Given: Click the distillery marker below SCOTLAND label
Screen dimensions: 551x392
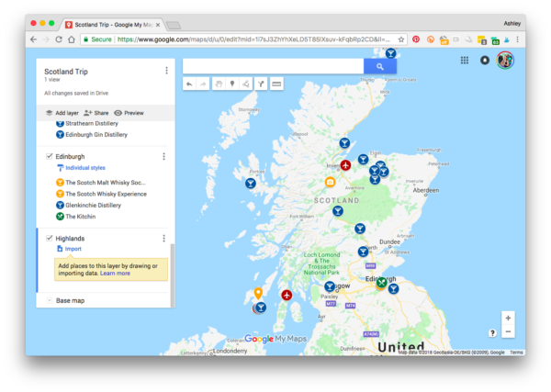Looking at the screenshot, I should tap(338, 211).
